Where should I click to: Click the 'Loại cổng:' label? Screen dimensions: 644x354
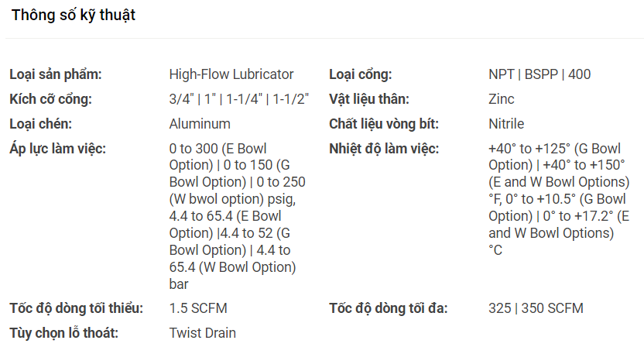tap(361, 74)
